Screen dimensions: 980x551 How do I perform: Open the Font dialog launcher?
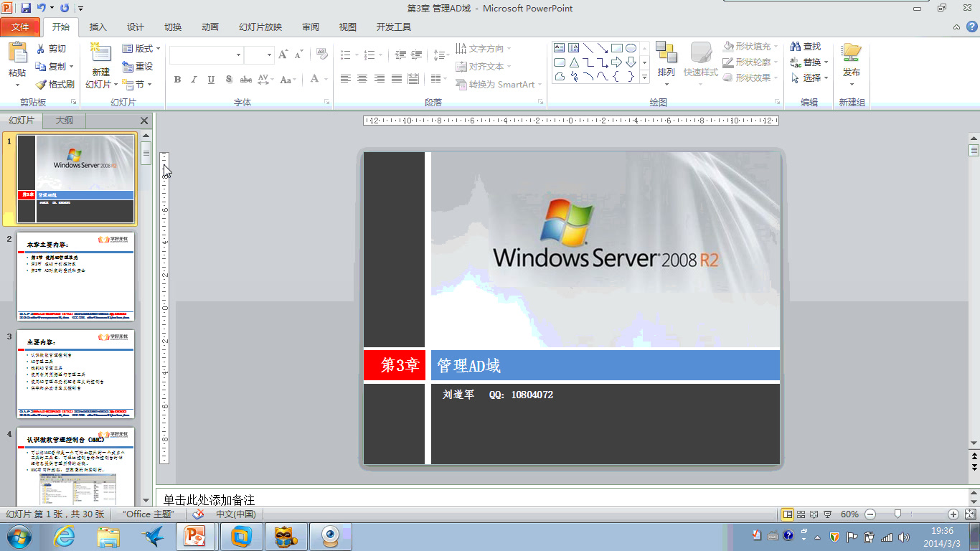point(326,102)
